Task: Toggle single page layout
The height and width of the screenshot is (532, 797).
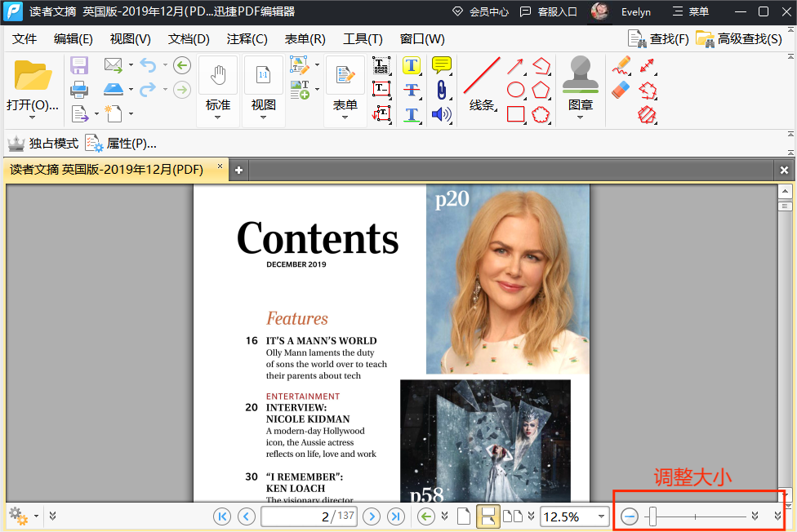Action: coord(464,516)
